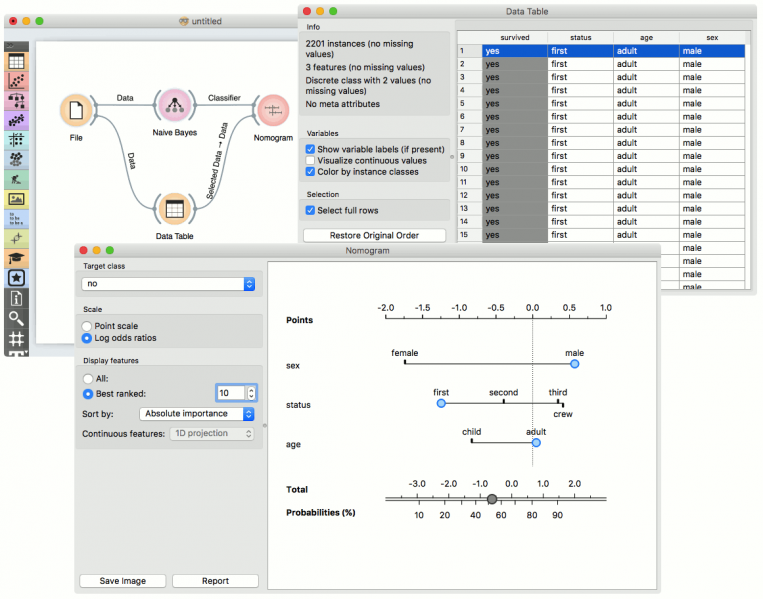Click the status column header
This screenshot has height=599, width=763.
coord(580,37)
